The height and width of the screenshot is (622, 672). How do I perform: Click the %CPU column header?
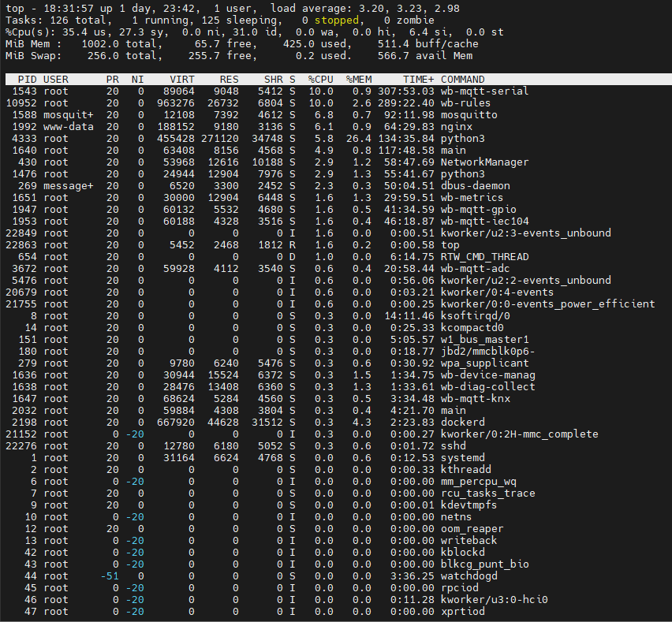[320, 80]
